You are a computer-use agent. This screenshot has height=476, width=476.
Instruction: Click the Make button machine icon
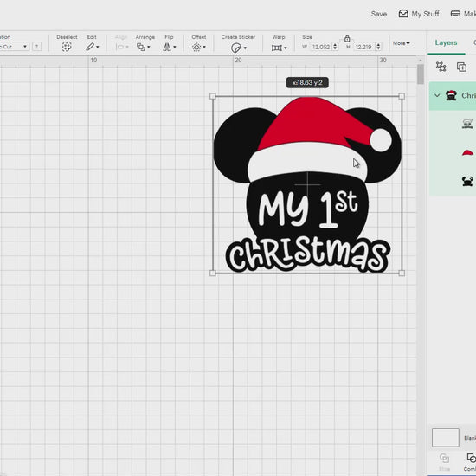455,14
